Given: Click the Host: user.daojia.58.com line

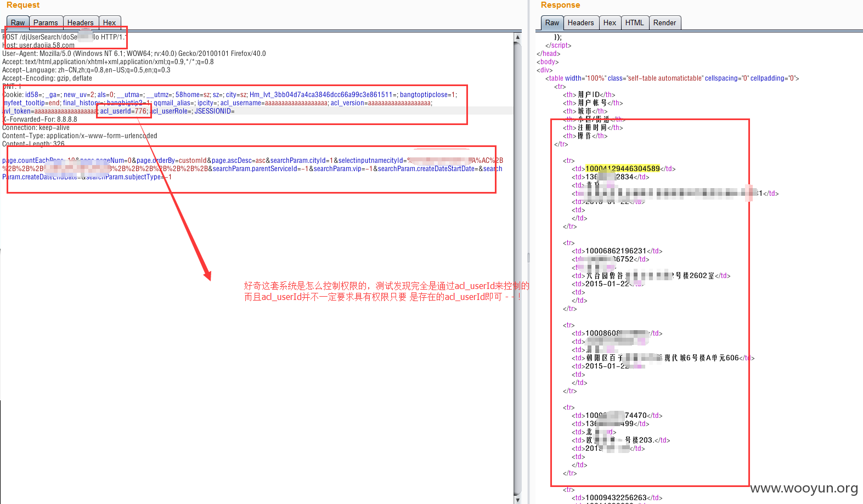Looking at the screenshot, I should 38,46.
